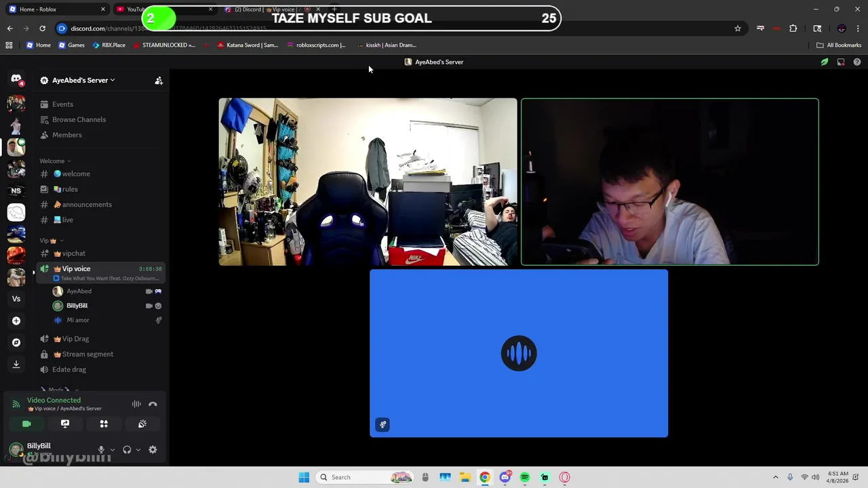Open Opera GX from taskbar
868x488 pixels.
pyautogui.click(x=565, y=477)
